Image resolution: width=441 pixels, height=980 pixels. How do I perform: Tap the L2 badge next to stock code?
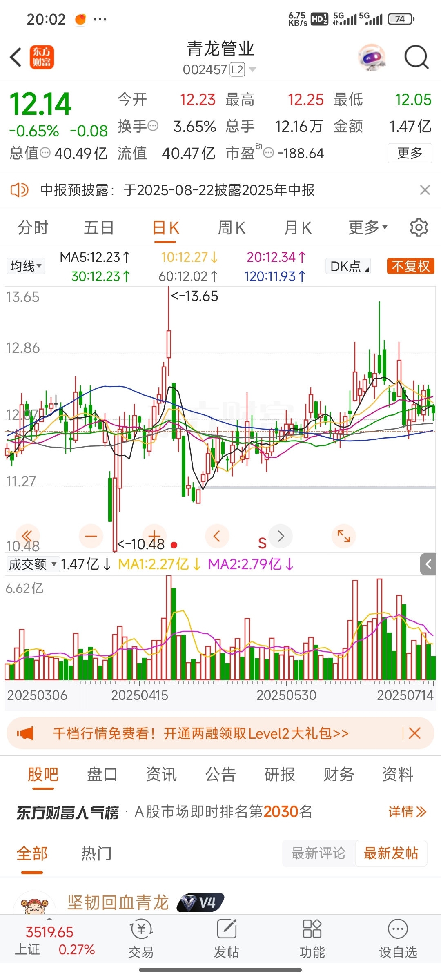(237, 69)
